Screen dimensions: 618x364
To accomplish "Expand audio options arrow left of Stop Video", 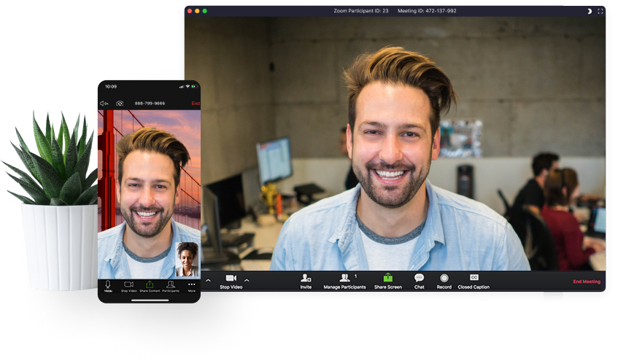I will (208, 280).
